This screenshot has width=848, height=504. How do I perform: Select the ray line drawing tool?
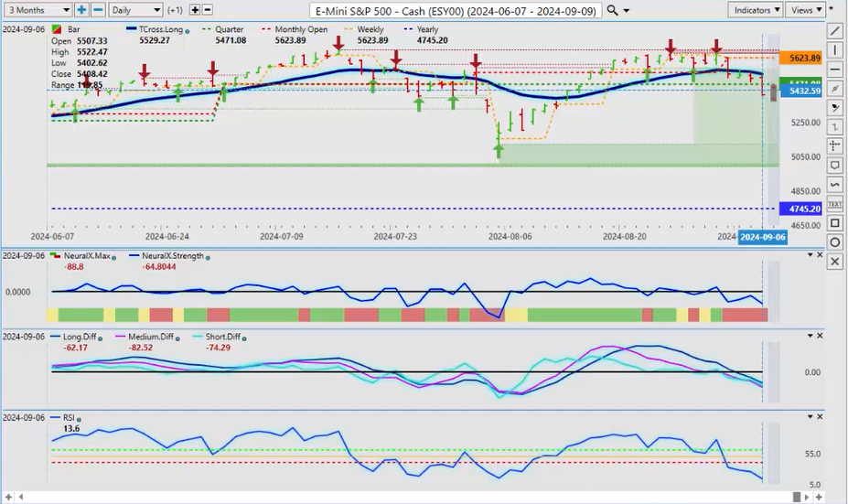[835, 88]
